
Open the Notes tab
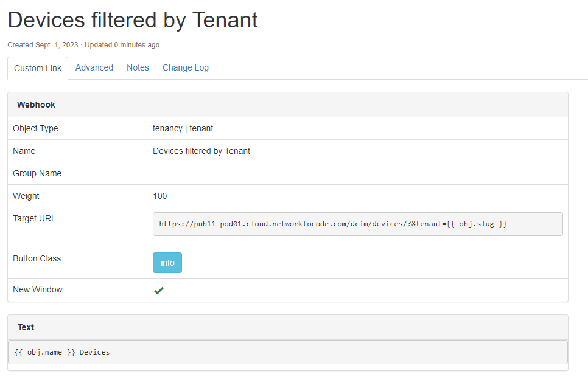(x=138, y=67)
